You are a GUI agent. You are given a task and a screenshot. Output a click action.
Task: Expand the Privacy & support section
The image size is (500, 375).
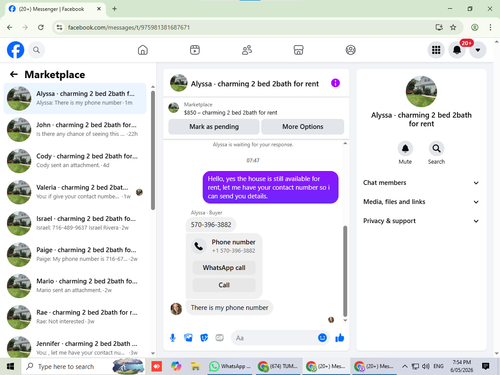pyautogui.click(x=421, y=221)
